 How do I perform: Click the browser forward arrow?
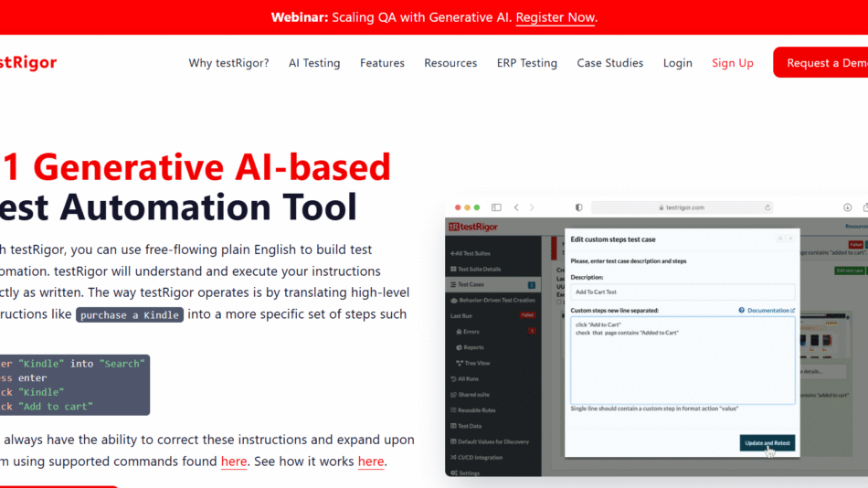[x=532, y=207]
